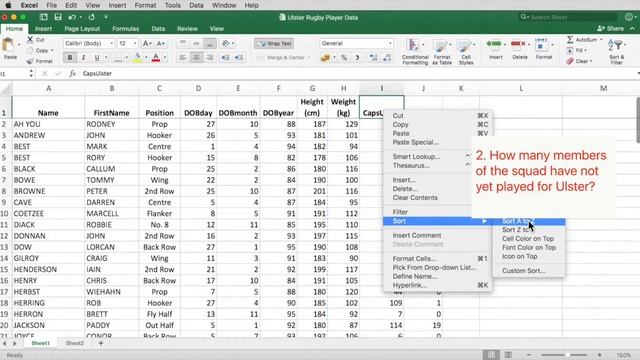Screen dimensions: 640x360
Task: Switch to the Insert ribbon tab
Action: 43,29
